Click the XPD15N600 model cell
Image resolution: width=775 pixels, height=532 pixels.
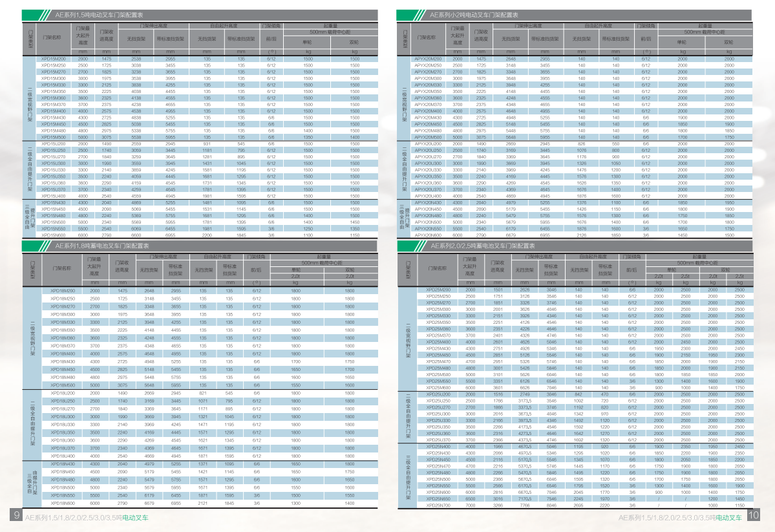point(54,235)
